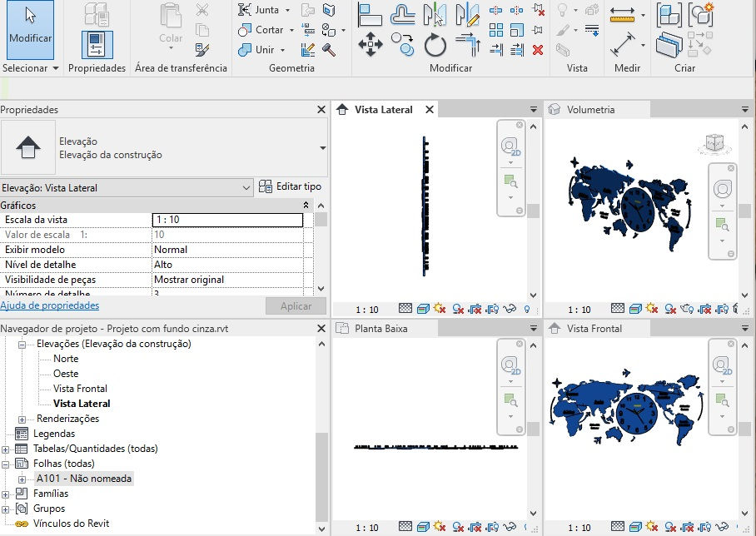Toggle the Propriedades palette button
The width and height of the screenshot is (756, 536).
tap(97, 45)
